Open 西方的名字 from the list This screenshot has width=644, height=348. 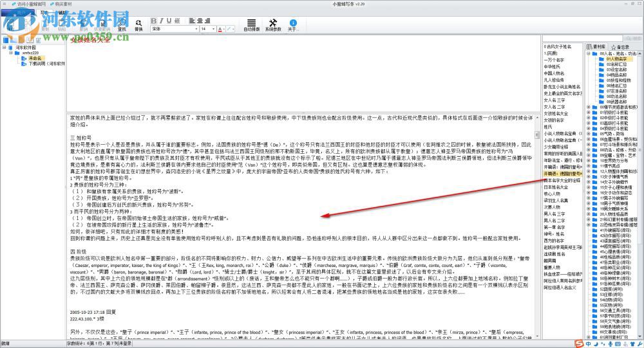coord(554,241)
